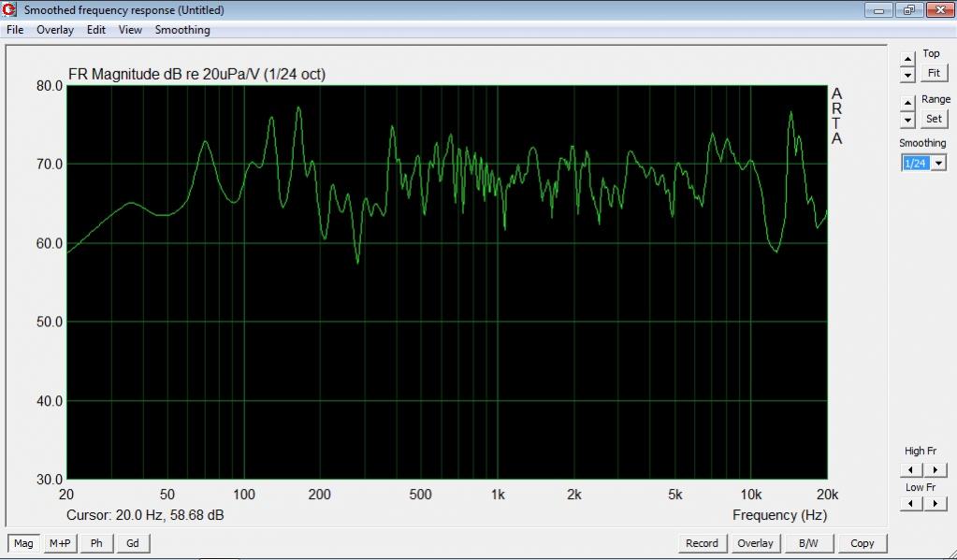This screenshot has height=560, width=957.
Task: Click the cursor readout 20.0 Hz, 58.68 dB
Action: [x=145, y=515]
